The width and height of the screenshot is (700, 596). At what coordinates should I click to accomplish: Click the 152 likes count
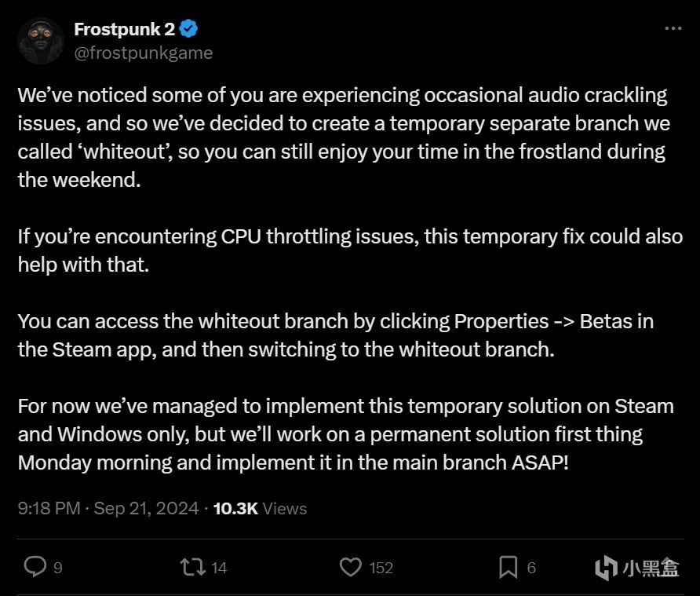(381, 568)
